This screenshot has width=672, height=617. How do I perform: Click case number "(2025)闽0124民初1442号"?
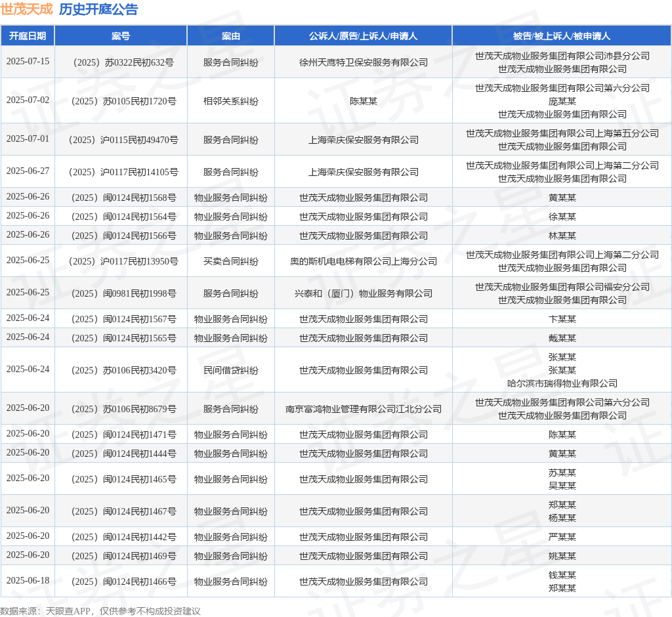point(123,537)
